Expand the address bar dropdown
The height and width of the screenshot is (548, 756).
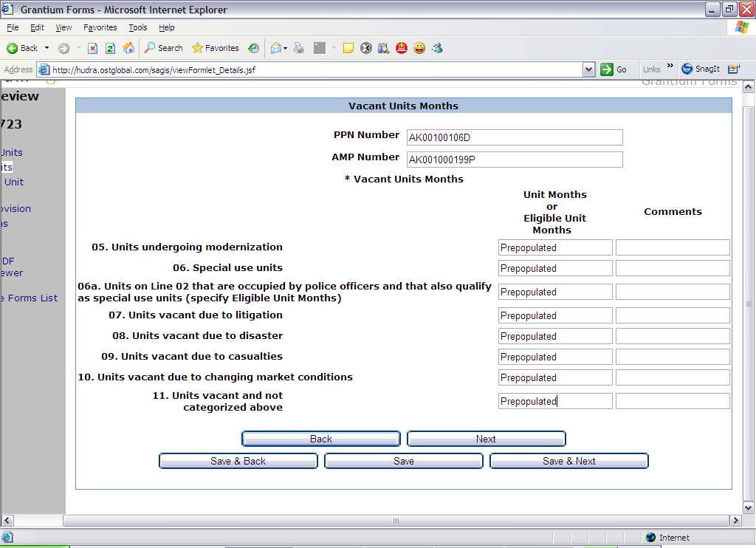[x=588, y=69]
